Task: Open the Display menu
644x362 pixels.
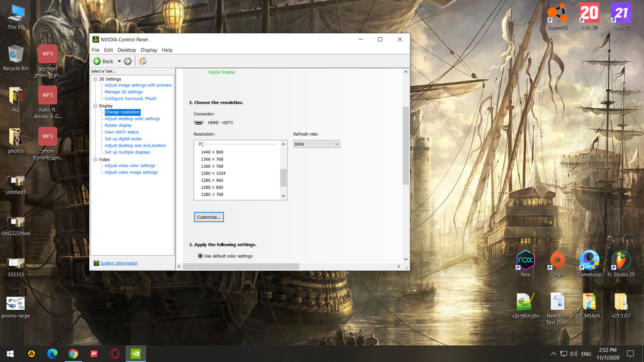Action: 148,50
